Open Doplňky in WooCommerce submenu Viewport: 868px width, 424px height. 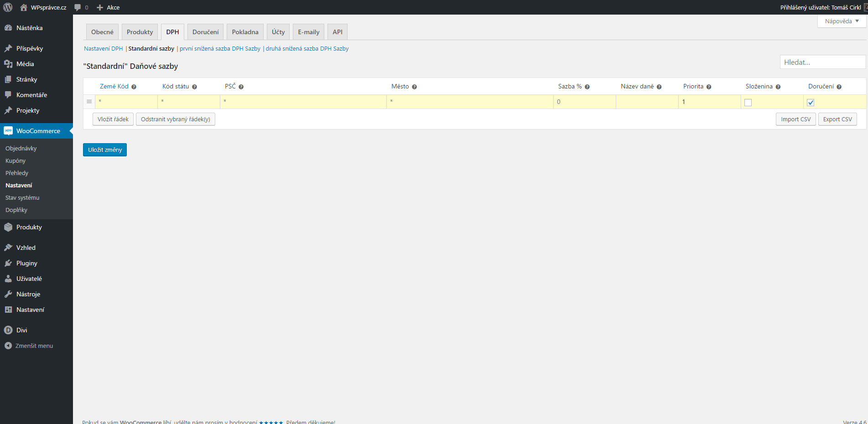(x=16, y=210)
